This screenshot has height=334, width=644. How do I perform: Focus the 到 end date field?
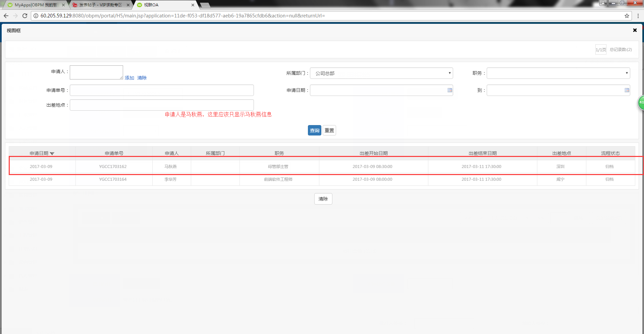coord(558,90)
